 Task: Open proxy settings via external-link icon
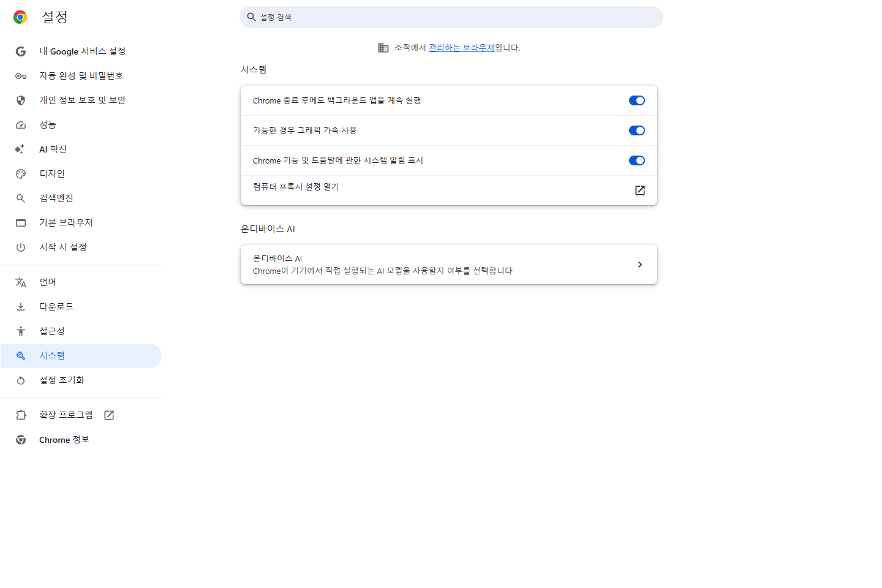tap(640, 190)
